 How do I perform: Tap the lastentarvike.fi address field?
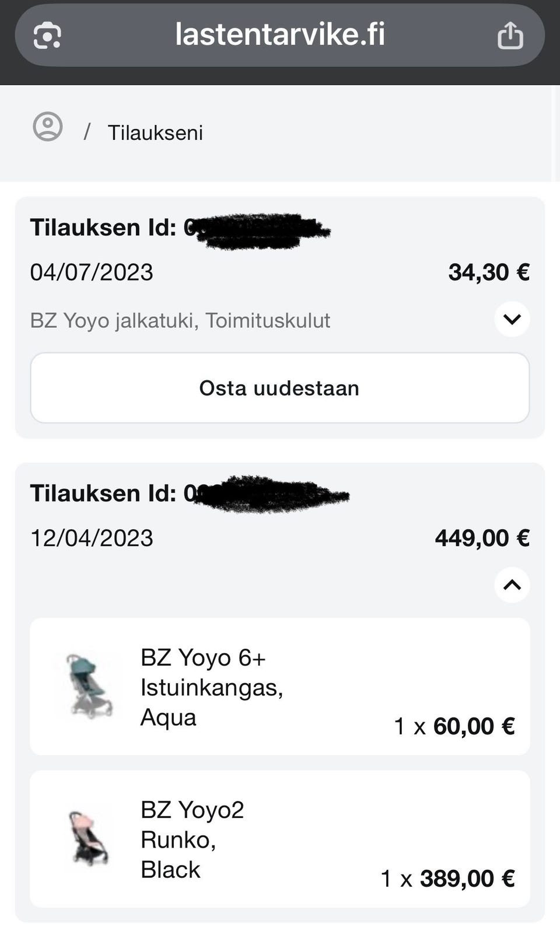point(280,34)
